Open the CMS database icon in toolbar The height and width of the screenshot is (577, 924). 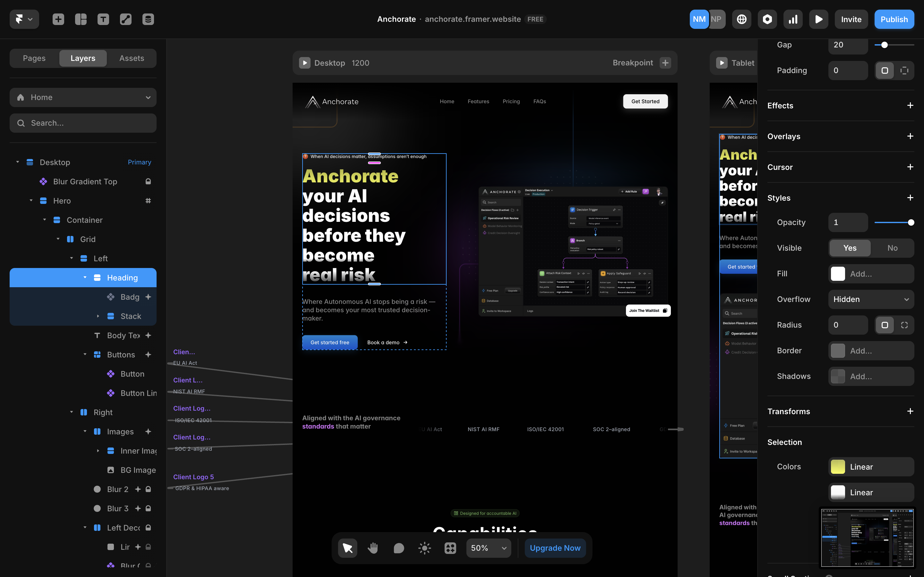[x=148, y=19]
